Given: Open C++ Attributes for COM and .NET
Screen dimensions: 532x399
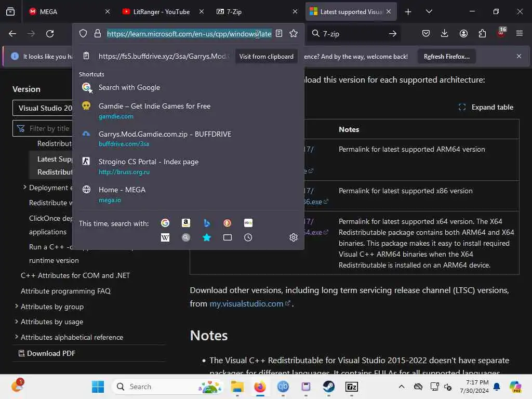Looking at the screenshot, I should click(75, 275).
